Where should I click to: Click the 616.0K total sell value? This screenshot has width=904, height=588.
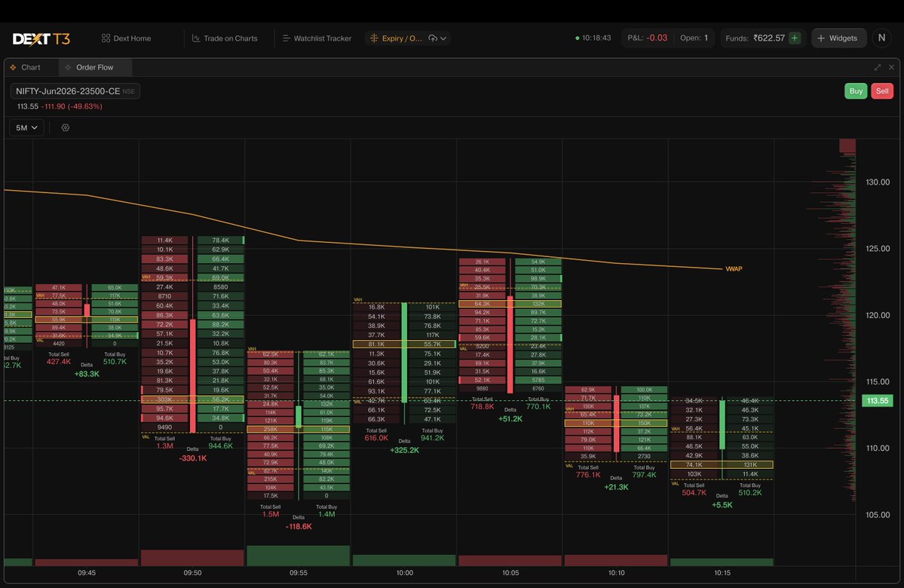[376, 438]
